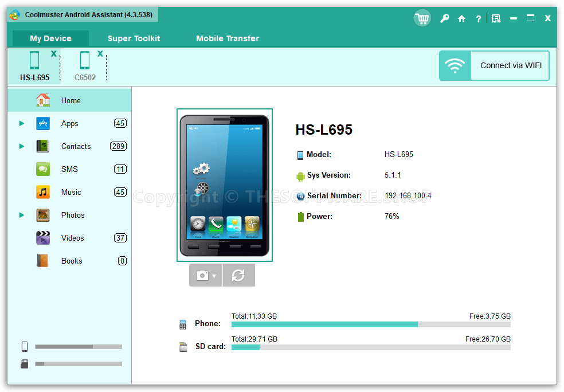
Task: Click the Home house icon
Action: coord(43,100)
